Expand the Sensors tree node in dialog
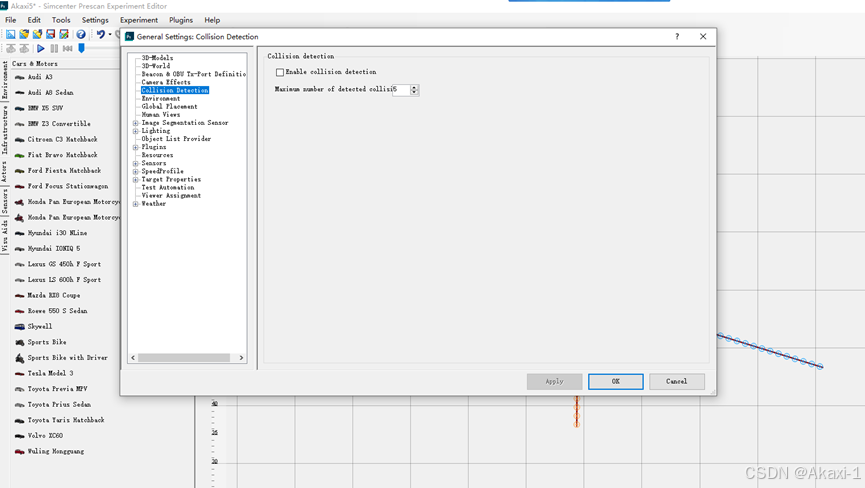 pyautogui.click(x=136, y=163)
